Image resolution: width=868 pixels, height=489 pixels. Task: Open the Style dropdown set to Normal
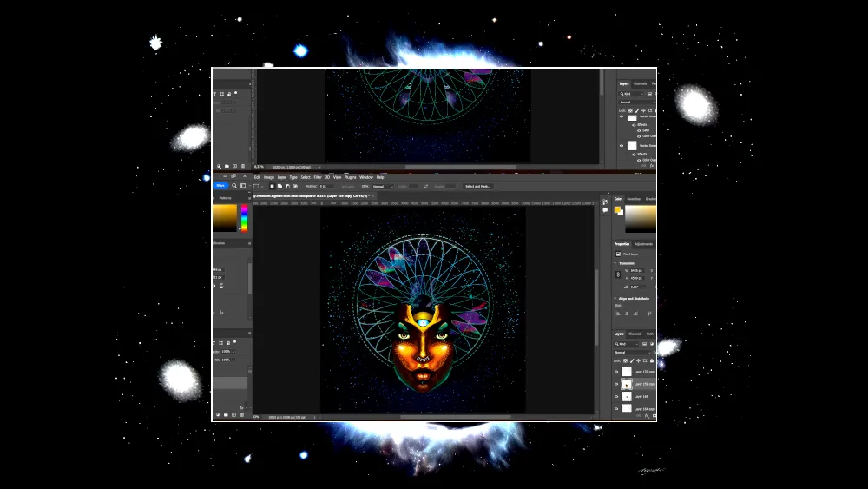[383, 186]
